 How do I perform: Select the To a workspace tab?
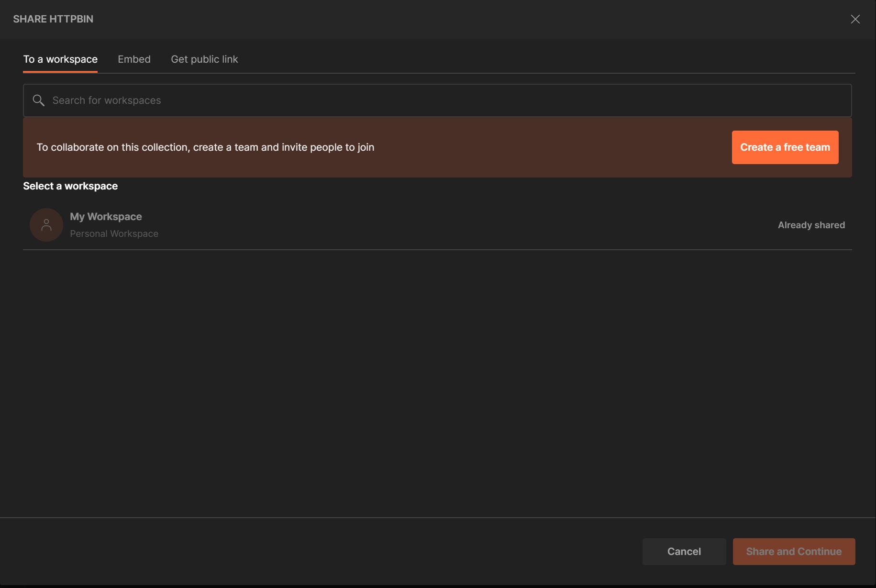pos(60,59)
